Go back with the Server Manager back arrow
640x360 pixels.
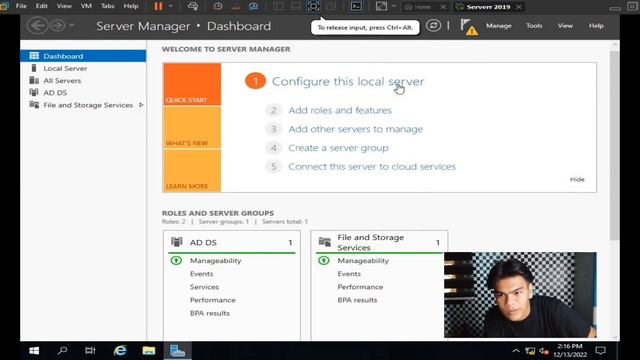coord(37,26)
